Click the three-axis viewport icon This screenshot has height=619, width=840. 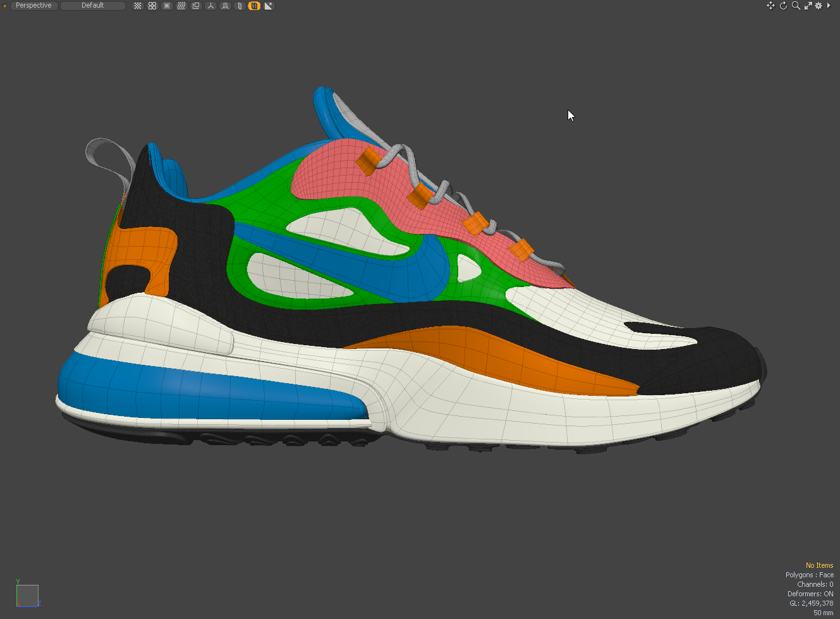pos(210,6)
